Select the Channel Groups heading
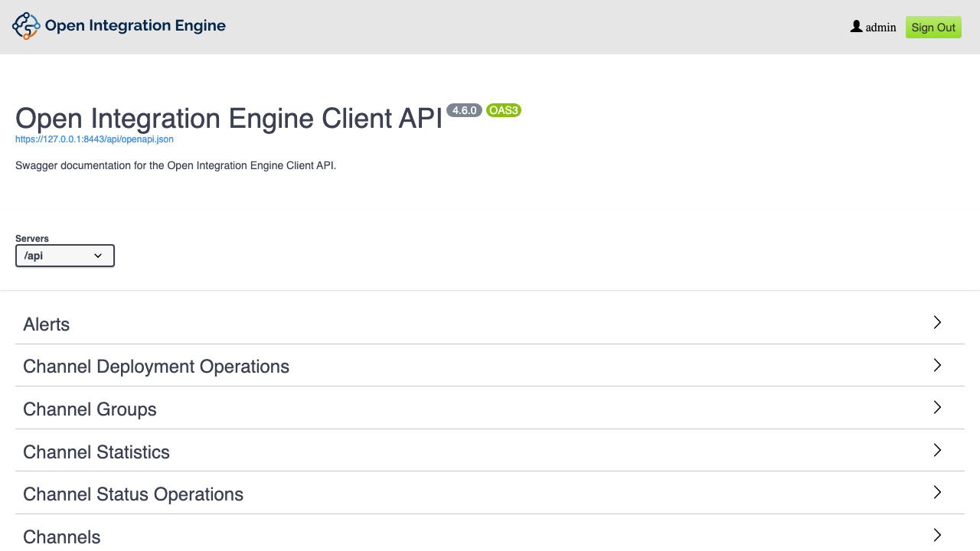The width and height of the screenshot is (980, 551). tap(90, 409)
